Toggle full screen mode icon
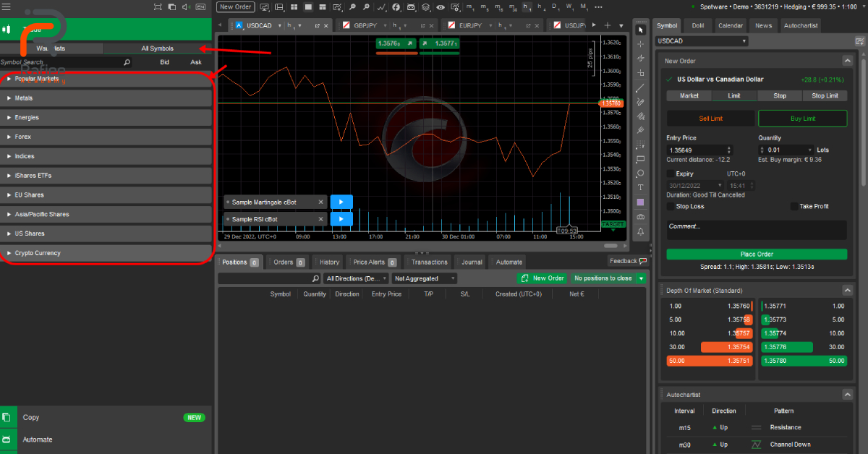 (158, 7)
